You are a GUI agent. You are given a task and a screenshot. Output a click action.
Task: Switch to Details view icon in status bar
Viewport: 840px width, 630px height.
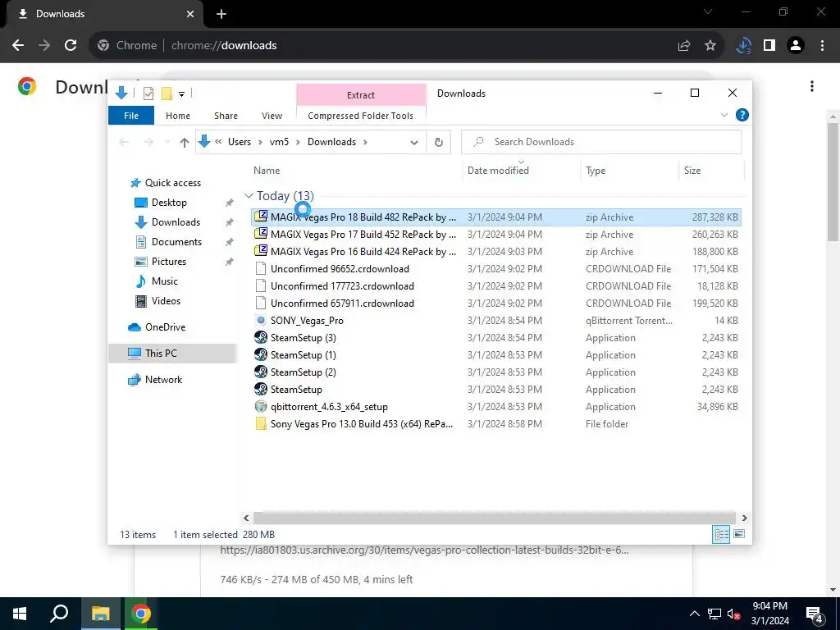[721, 534]
